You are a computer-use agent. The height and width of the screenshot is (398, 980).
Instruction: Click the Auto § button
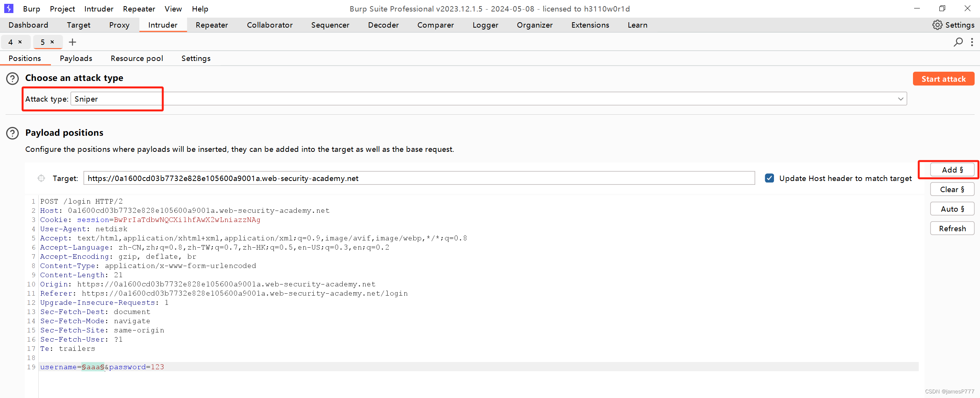click(952, 209)
